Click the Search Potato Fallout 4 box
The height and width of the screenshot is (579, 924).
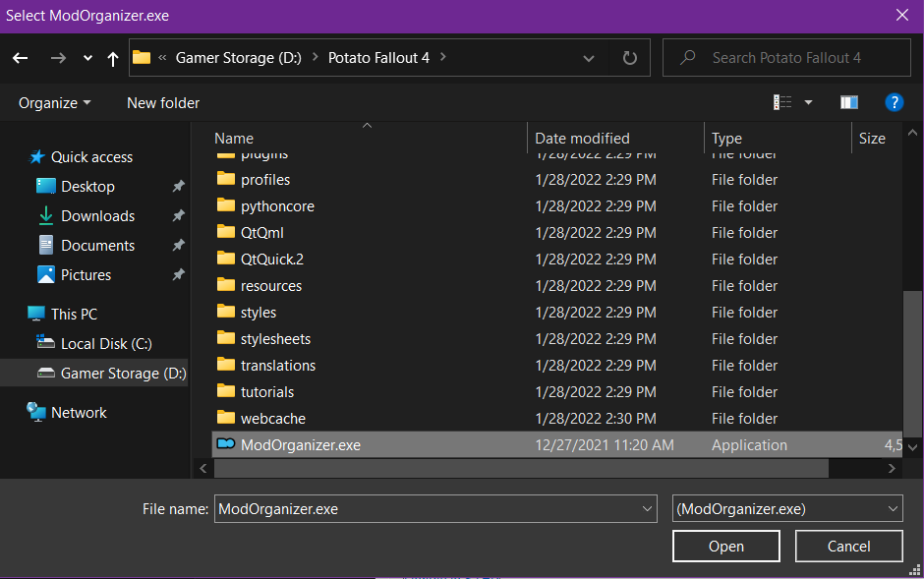coord(786,58)
